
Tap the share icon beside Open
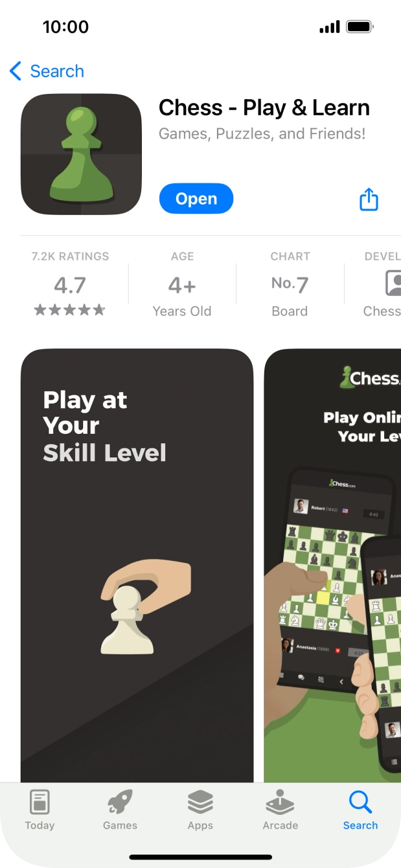pos(369,199)
